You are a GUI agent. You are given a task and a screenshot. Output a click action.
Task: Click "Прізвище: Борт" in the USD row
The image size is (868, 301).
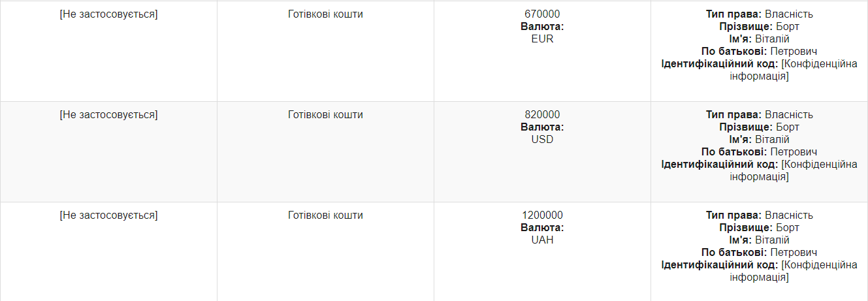[x=759, y=127]
